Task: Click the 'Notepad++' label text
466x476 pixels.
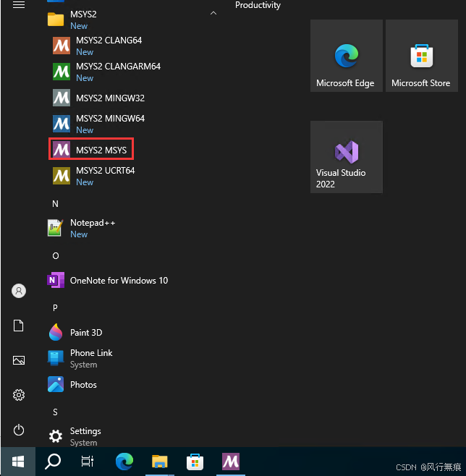Action: point(93,223)
